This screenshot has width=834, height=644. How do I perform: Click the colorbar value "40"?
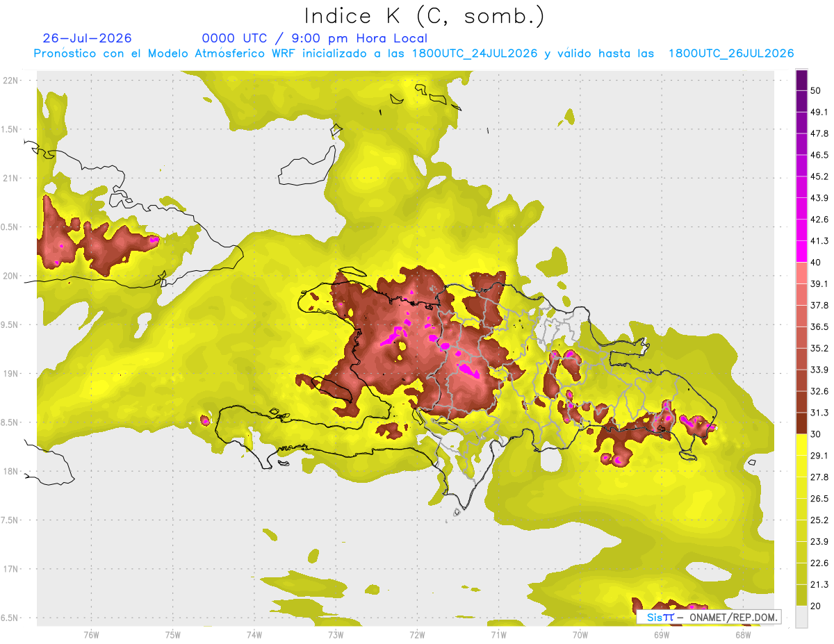816,263
